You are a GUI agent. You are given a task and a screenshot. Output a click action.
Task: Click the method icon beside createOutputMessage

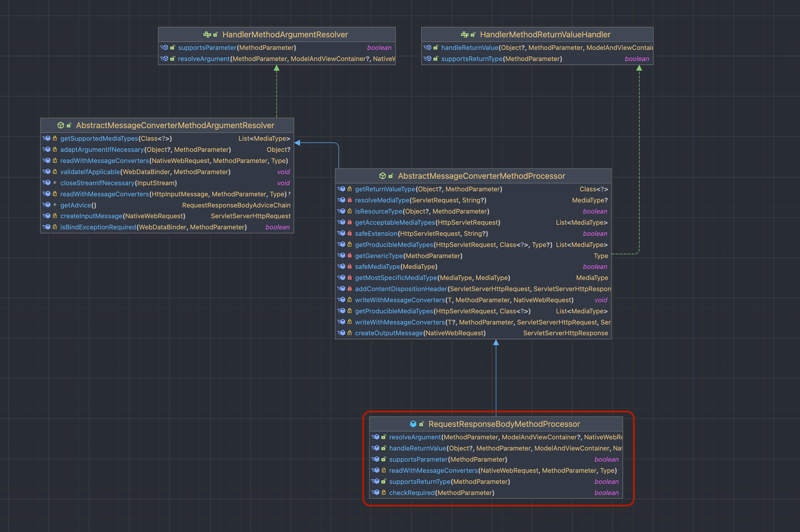point(342,333)
